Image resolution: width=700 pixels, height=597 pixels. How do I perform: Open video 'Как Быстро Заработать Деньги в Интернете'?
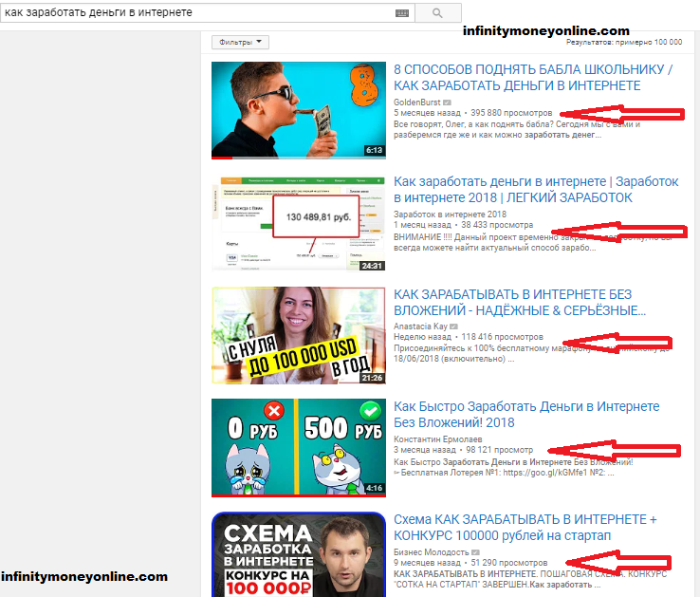[526, 414]
